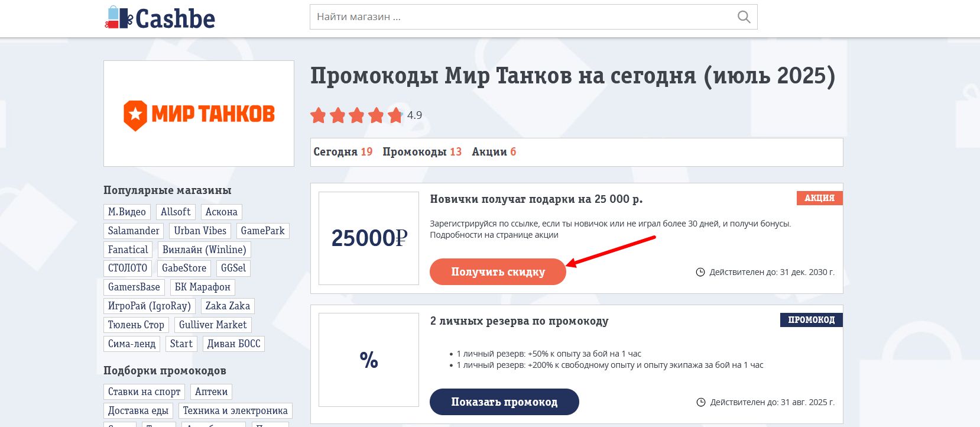980x427 pixels.
Task: Open the GabeStore store link
Action: 184,268
